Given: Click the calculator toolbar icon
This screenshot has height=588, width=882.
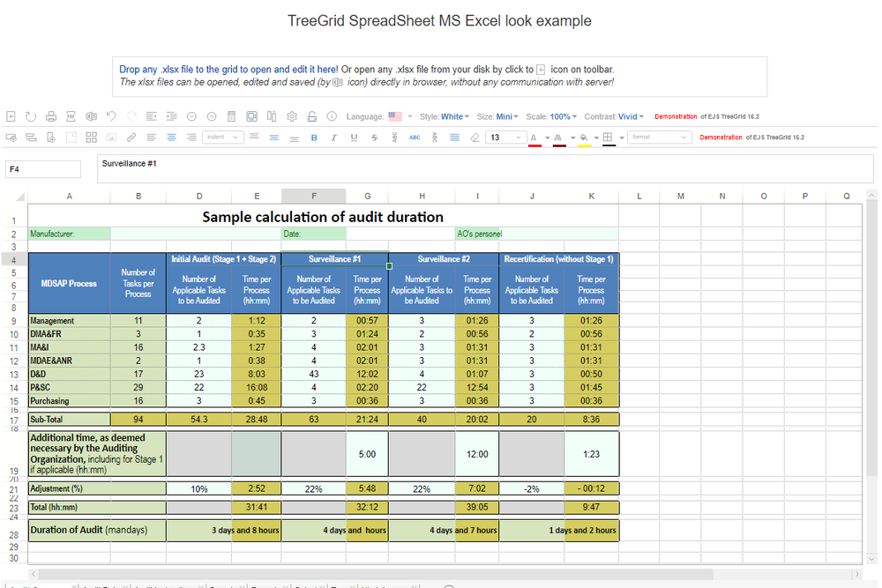Looking at the screenshot, I should [231, 116].
